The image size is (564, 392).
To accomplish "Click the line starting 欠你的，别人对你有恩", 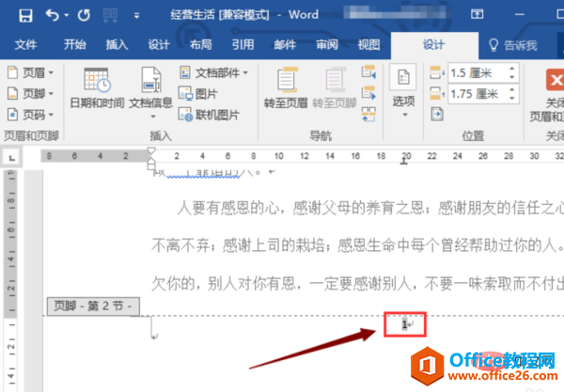I will click(x=357, y=283).
